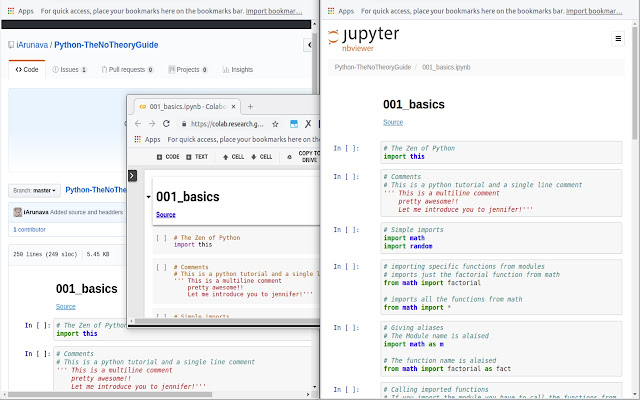Open Apps shortcut in nbviewer window bookmarks bar

click(x=341, y=11)
